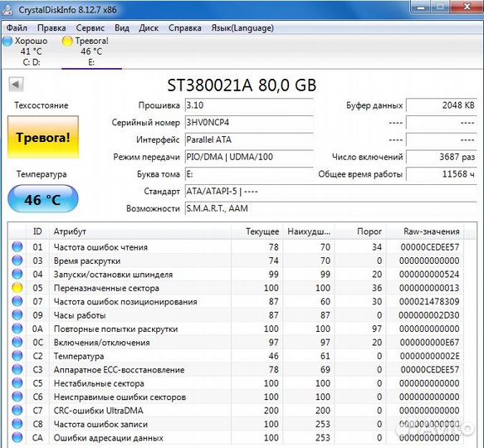Select the Запуски/остановки шпинделя row
The width and height of the screenshot is (484, 448).
coord(236,275)
